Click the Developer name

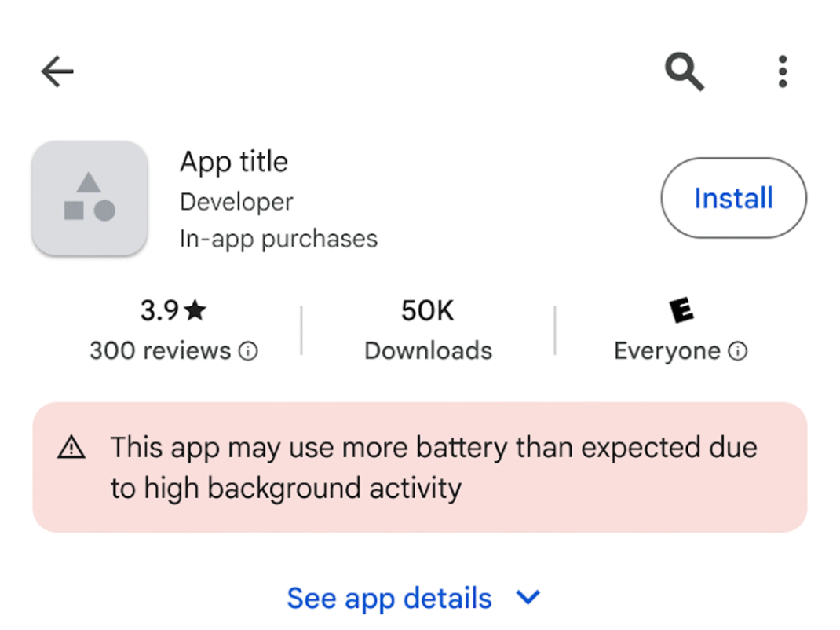click(236, 202)
